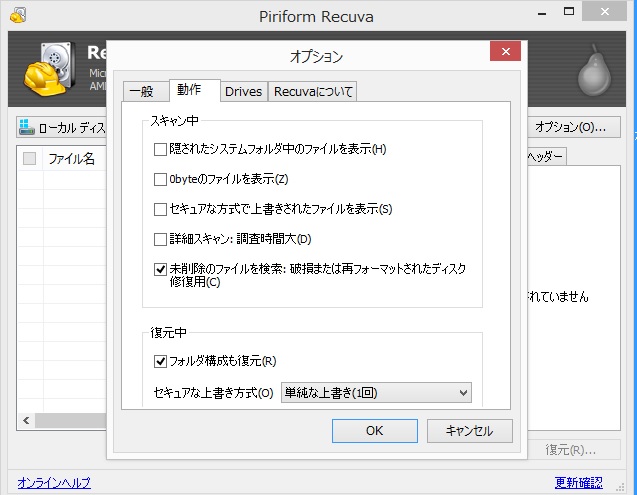The image size is (637, 495).
Task: Click the ファイル名 column header
Action: (72, 158)
